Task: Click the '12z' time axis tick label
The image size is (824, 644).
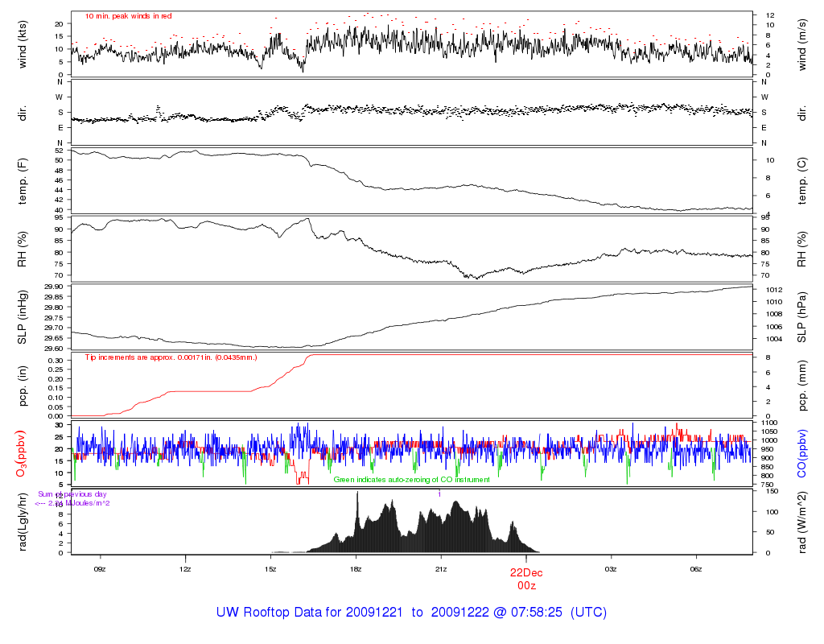Action: tap(185, 569)
